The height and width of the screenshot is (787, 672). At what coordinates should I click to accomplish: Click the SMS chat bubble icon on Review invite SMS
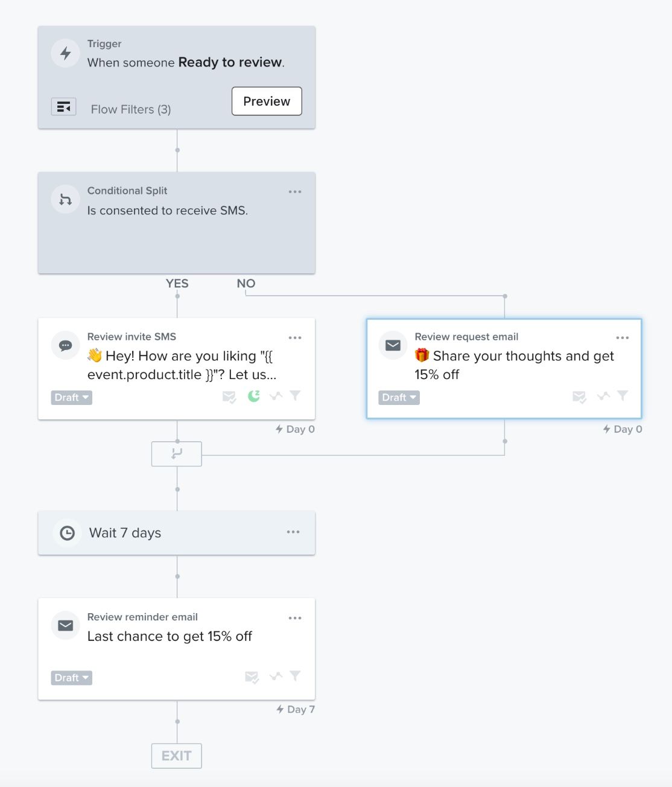pyautogui.click(x=65, y=345)
